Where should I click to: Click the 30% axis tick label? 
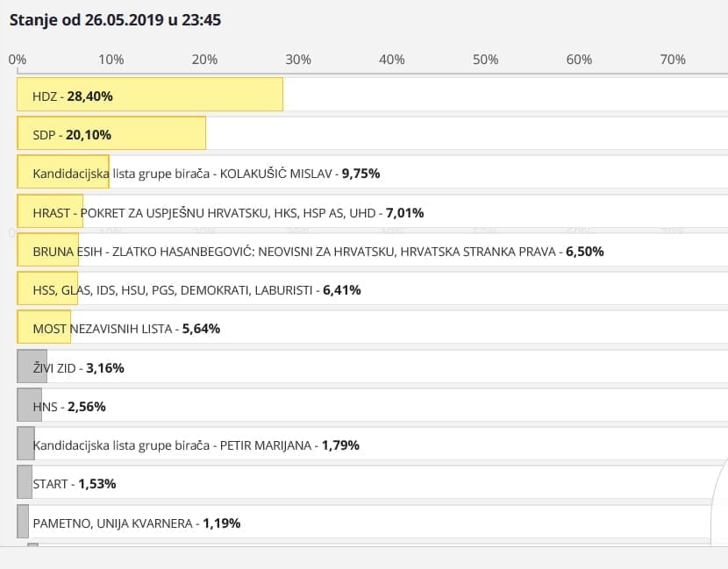coord(298,60)
